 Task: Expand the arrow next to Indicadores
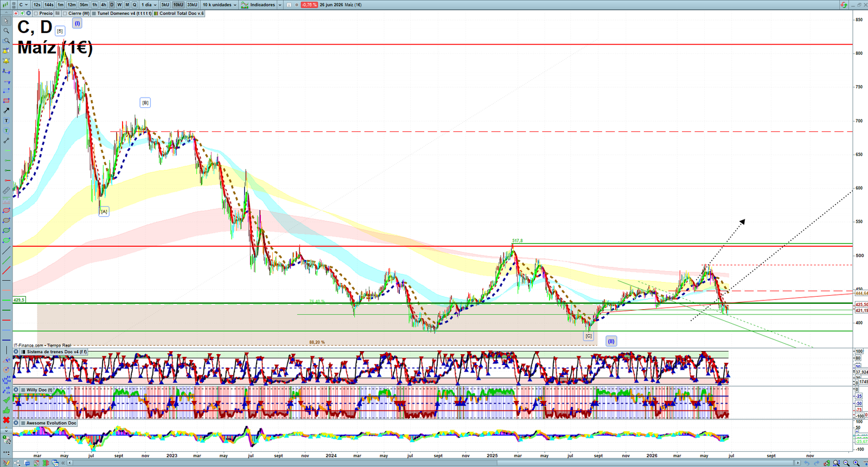click(x=280, y=4)
